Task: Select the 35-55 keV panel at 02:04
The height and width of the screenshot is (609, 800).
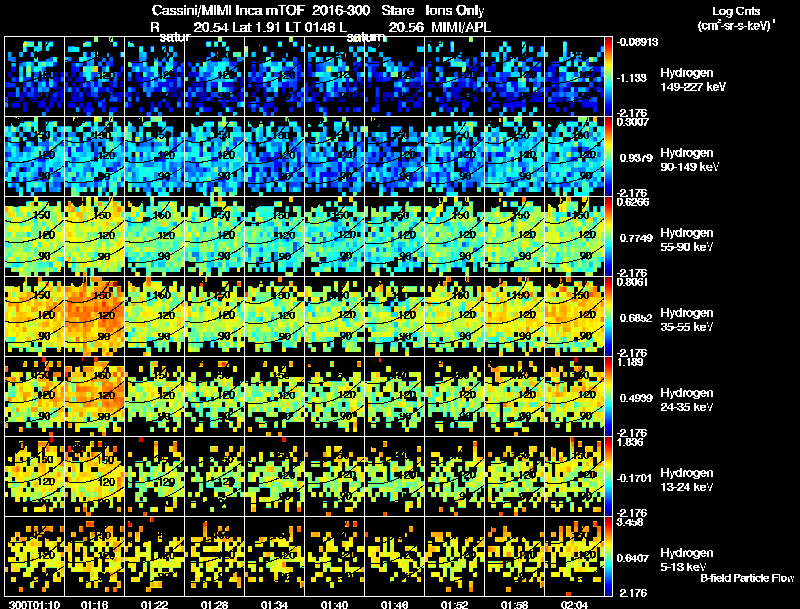Action: (574, 317)
